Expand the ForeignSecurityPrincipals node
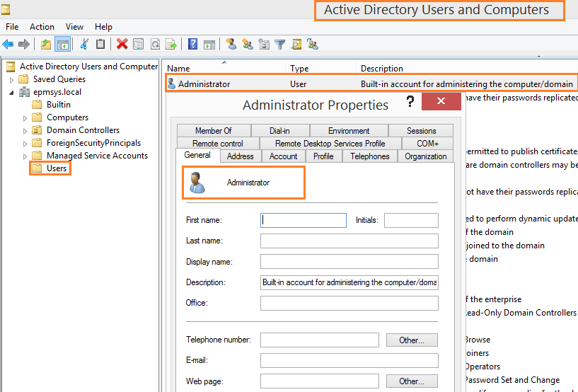578x392 pixels. pos(25,144)
